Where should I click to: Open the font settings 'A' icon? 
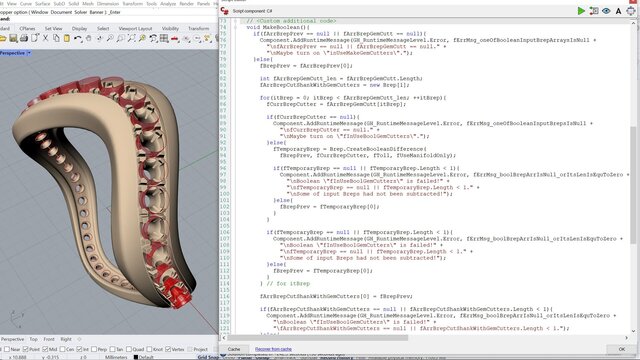[618, 11]
